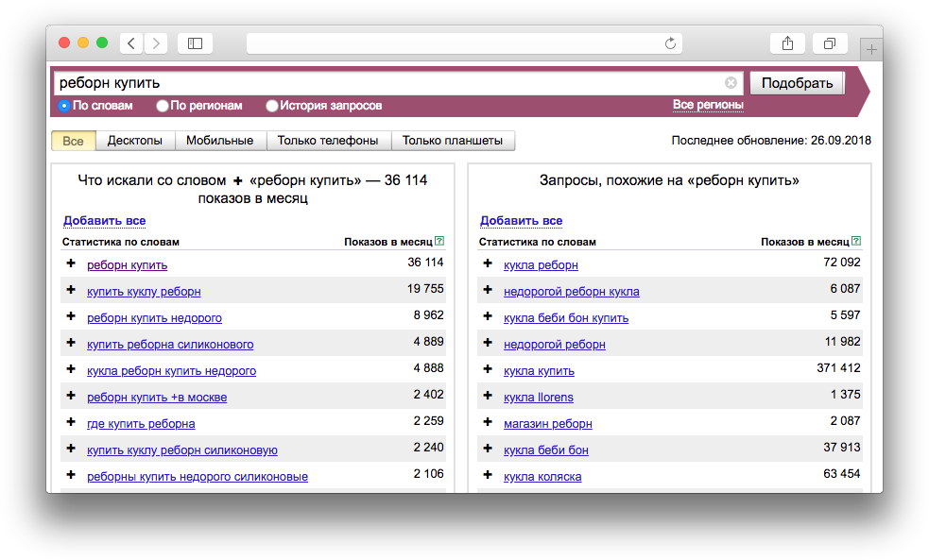Click the help icon beside left 'Показов в месяц'
Image resolution: width=929 pixels, height=560 pixels.
coord(439,242)
